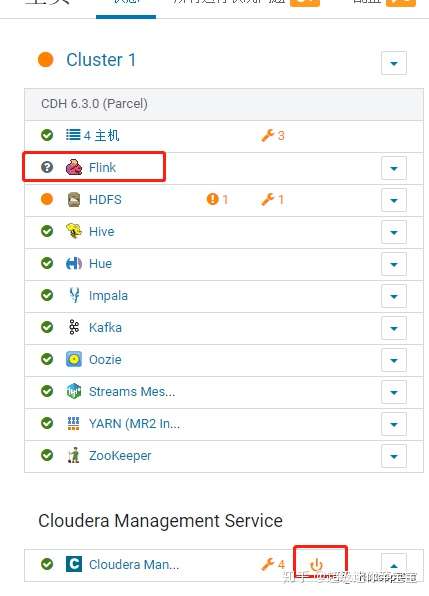Open the Streams Messaging service link

[x=132, y=392]
